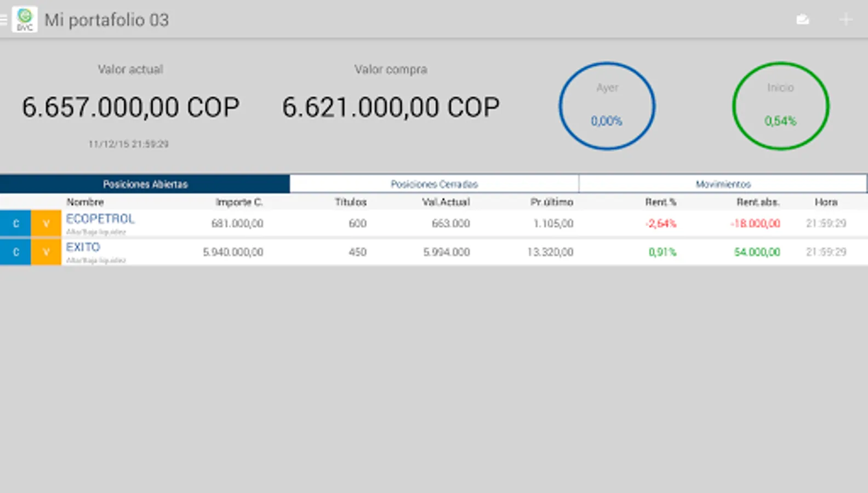Click ECOPETROL return -2,64%
Image resolution: width=868 pixels, height=493 pixels.
pyautogui.click(x=661, y=223)
